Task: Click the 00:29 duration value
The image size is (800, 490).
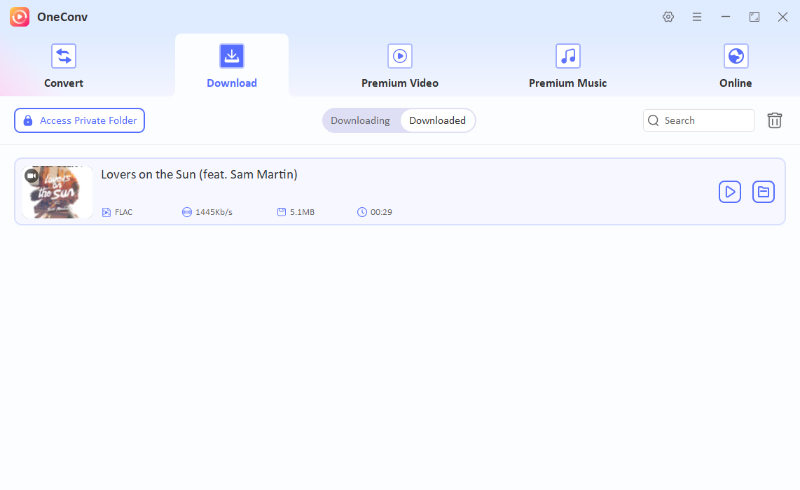Action: (x=381, y=212)
